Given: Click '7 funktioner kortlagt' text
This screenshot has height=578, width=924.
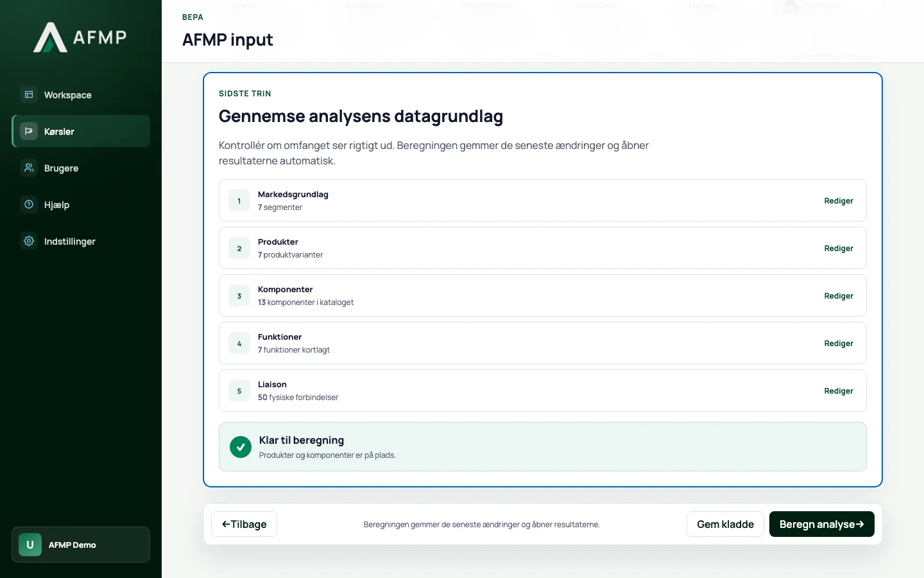Looking at the screenshot, I should (x=294, y=350).
